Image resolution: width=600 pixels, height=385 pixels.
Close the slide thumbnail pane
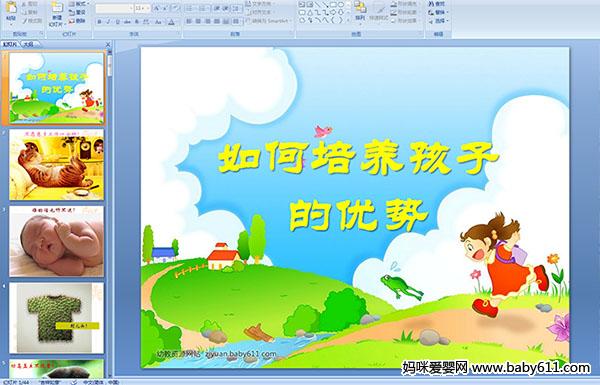click(x=108, y=45)
